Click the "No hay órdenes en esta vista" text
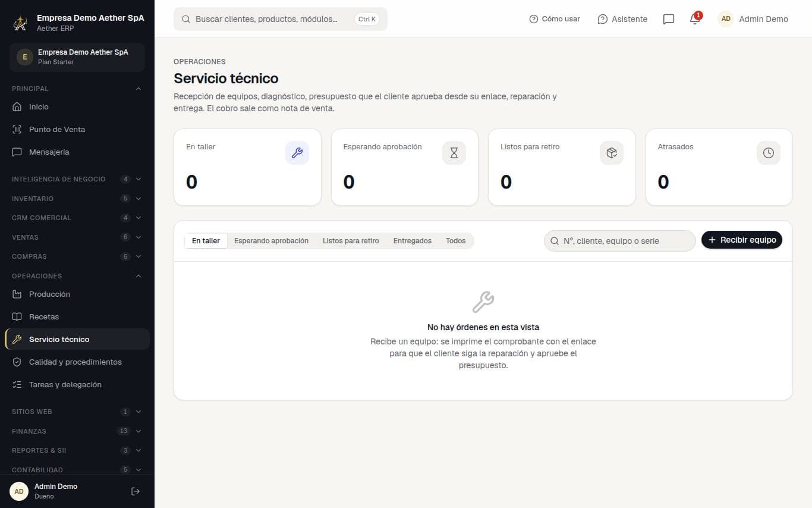Screen dimensions: 812x508 point(483,327)
